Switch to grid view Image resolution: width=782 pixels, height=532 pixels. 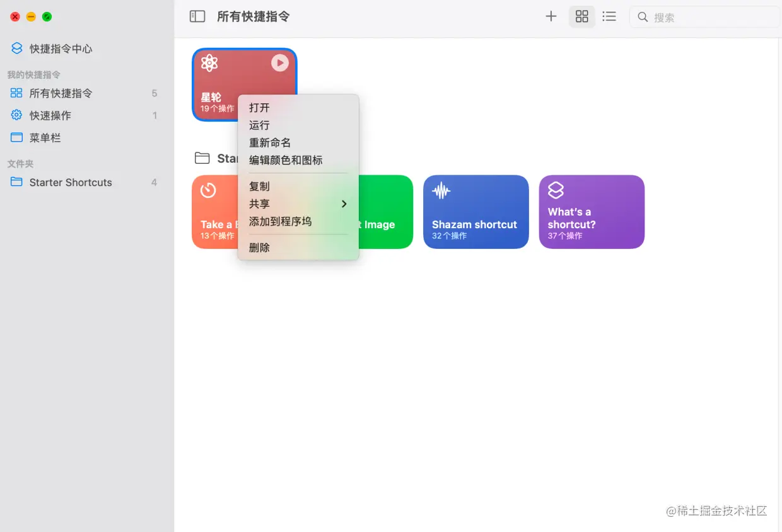click(582, 16)
